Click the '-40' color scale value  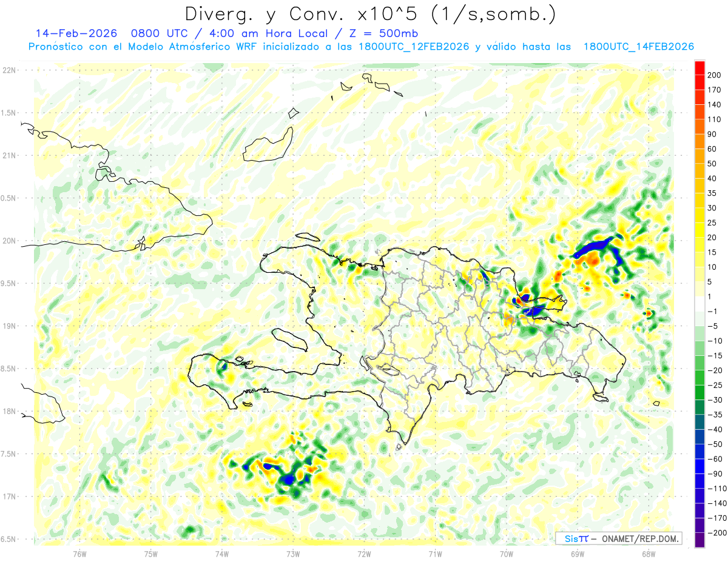click(x=715, y=430)
